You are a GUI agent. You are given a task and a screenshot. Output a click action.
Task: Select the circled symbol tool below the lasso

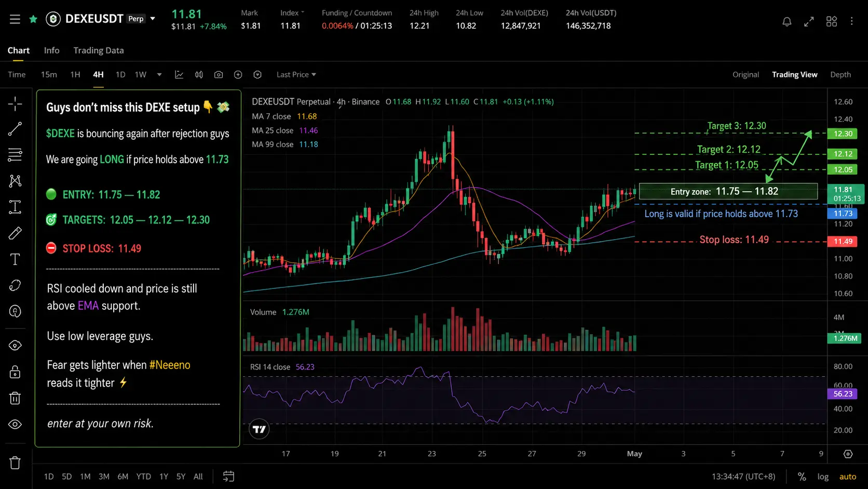[15, 311]
